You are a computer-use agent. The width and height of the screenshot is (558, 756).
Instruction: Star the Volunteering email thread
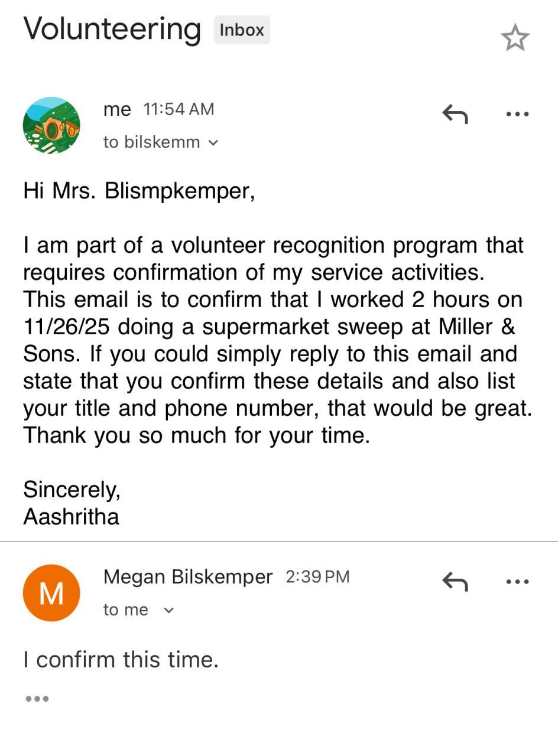[515, 38]
